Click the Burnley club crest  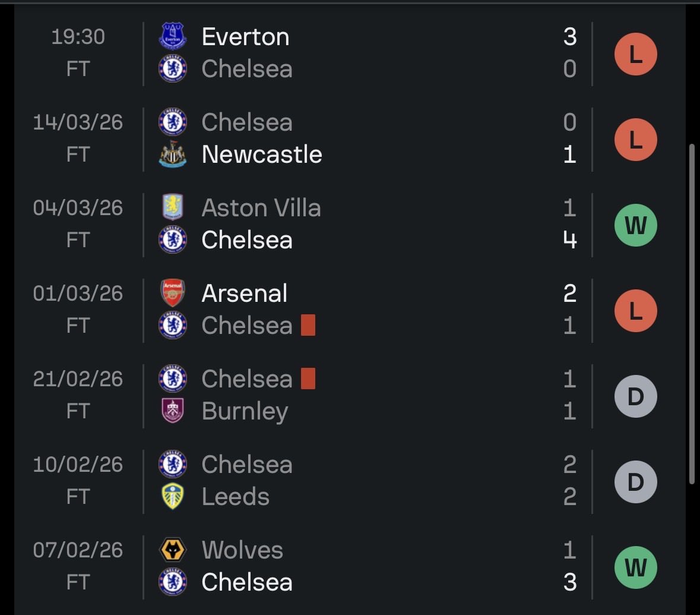(x=173, y=411)
